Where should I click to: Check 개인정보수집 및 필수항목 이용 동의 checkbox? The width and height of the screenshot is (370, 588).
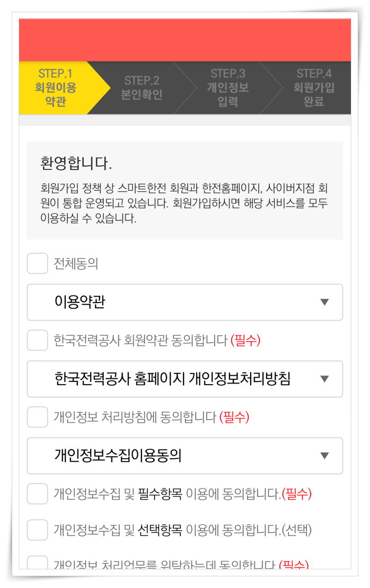click(x=37, y=494)
